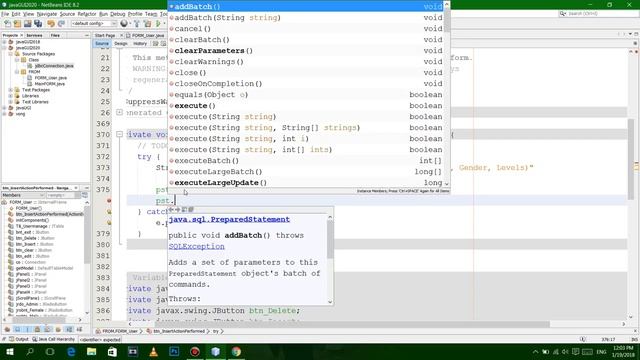Click the FROM.FORM_User breadcrumb

(116, 331)
